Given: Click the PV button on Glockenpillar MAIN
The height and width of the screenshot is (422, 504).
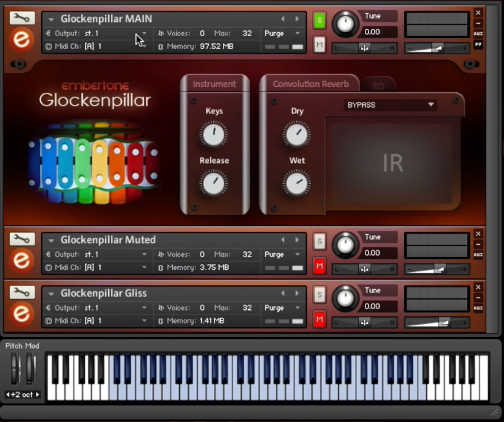Looking at the screenshot, I should [x=478, y=44].
